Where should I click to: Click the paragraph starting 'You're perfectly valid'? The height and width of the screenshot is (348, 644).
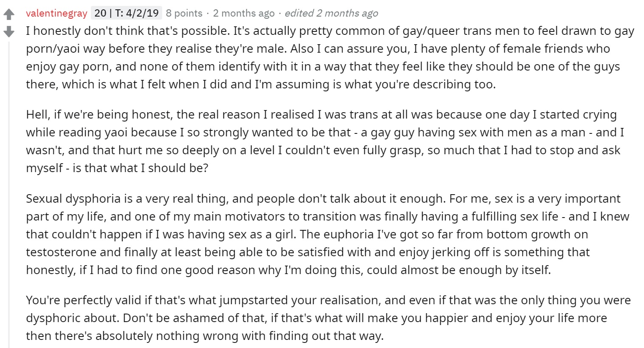328,318
